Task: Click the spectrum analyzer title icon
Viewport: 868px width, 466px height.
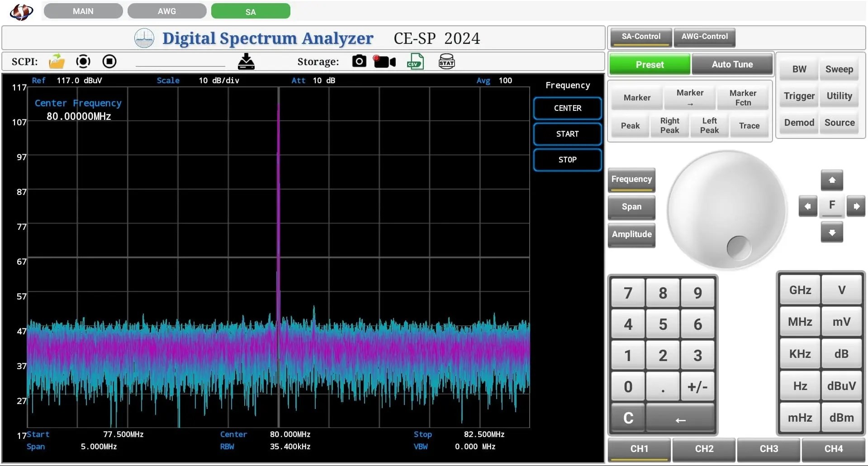Action: click(x=144, y=38)
